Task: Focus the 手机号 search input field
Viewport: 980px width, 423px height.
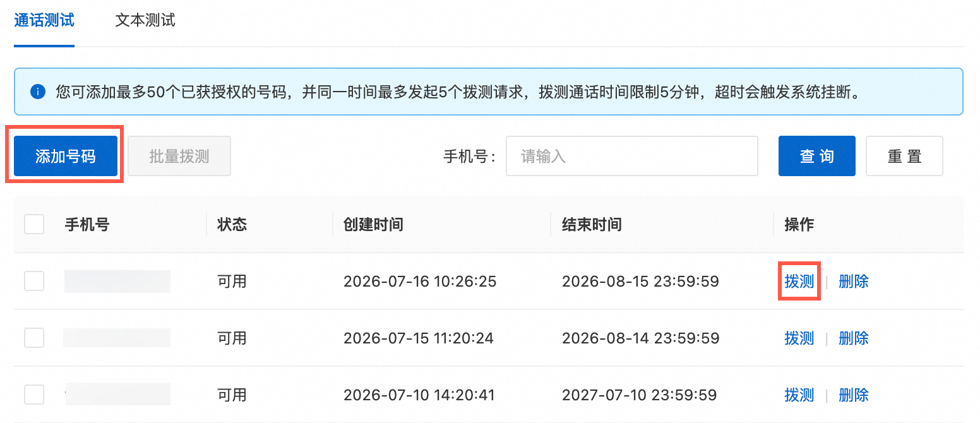Action: (631, 156)
